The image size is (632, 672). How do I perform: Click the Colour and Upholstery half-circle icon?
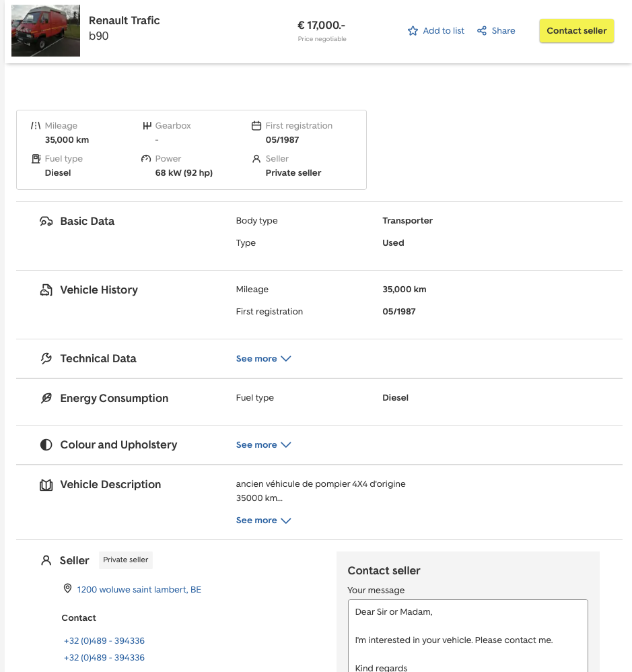tap(46, 445)
